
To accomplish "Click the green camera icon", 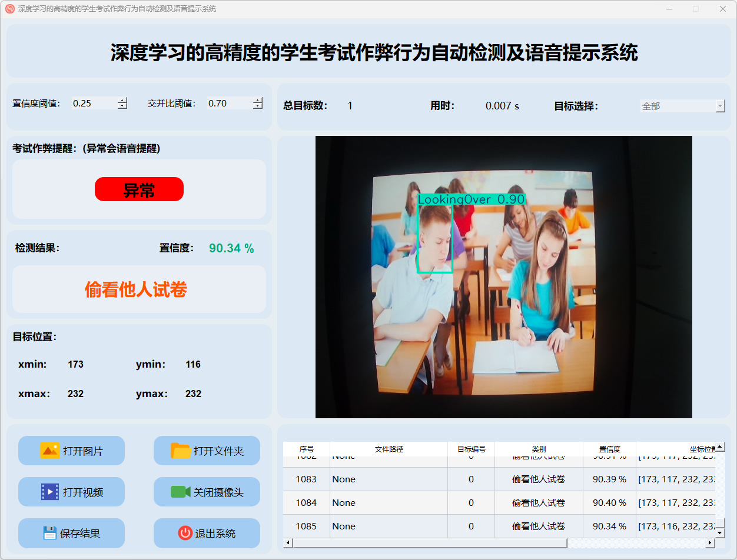I will pos(180,492).
